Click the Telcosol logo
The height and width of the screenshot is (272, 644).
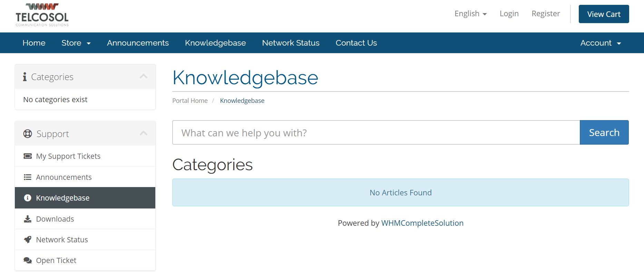coord(42,15)
